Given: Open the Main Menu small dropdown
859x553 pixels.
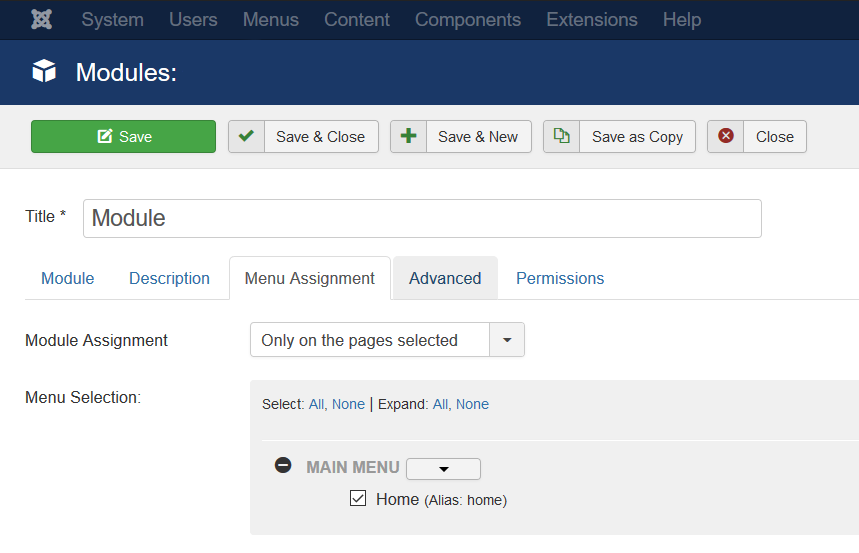Looking at the screenshot, I should [x=443, y=469].
